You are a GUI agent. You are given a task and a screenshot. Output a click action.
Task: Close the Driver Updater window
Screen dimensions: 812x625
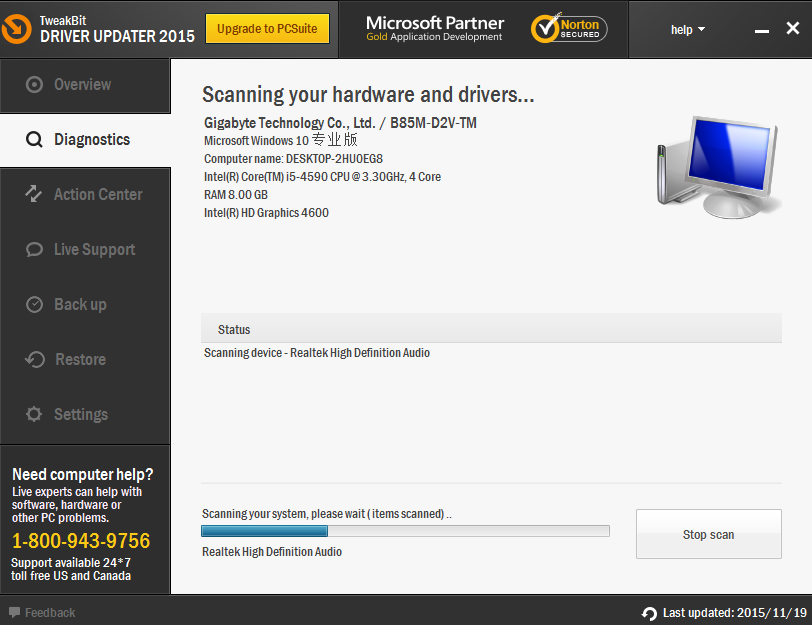pos(792,28)
